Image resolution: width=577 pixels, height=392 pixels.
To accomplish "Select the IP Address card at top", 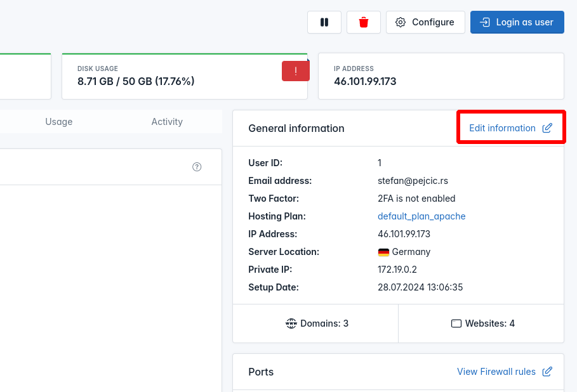I will click(x=441, y=76).
